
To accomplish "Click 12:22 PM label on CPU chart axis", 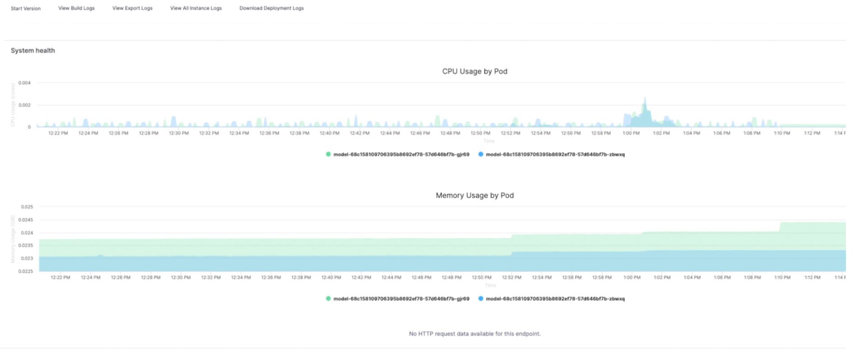I will [x=58, y=133].
